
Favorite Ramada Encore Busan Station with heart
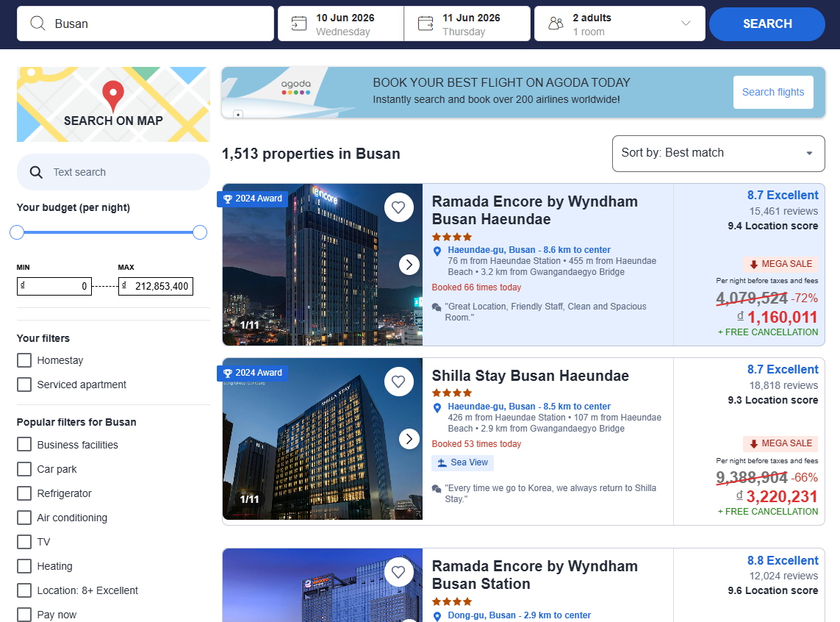398,572
